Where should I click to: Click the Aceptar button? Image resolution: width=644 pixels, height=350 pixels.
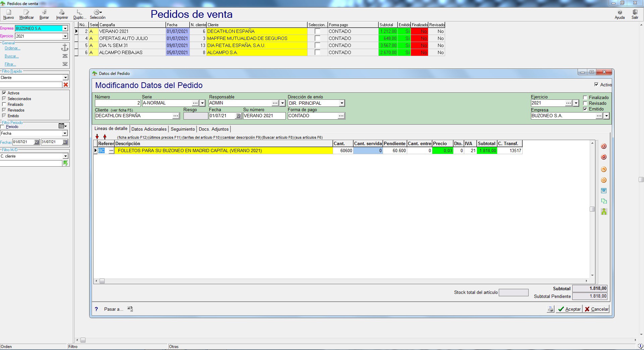(569, 309)
